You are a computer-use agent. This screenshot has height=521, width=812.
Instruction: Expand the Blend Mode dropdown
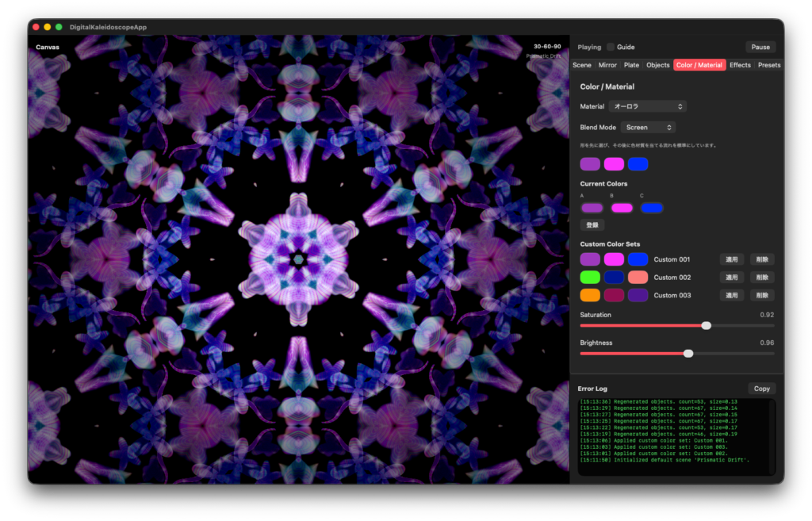[x=648, y=127]
